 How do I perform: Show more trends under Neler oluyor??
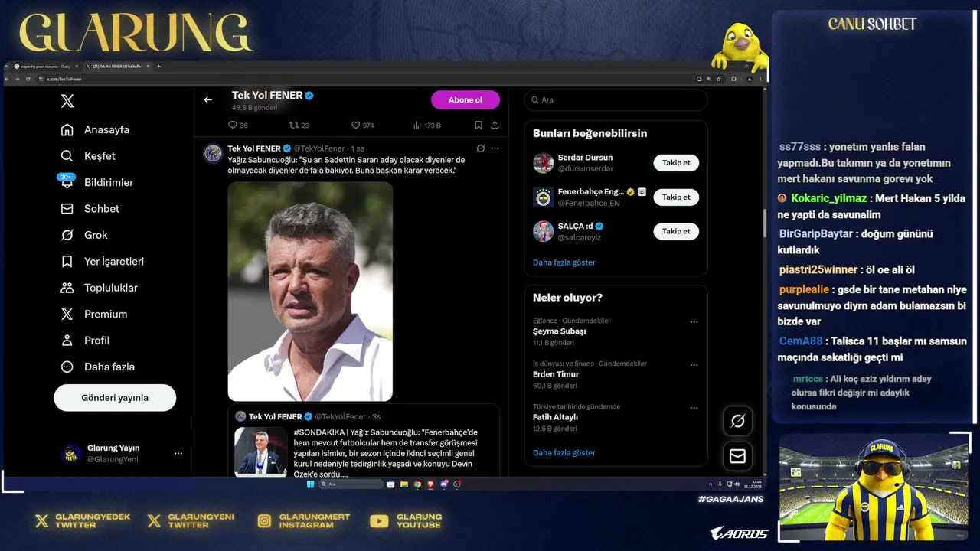click(x=563, y=453)
